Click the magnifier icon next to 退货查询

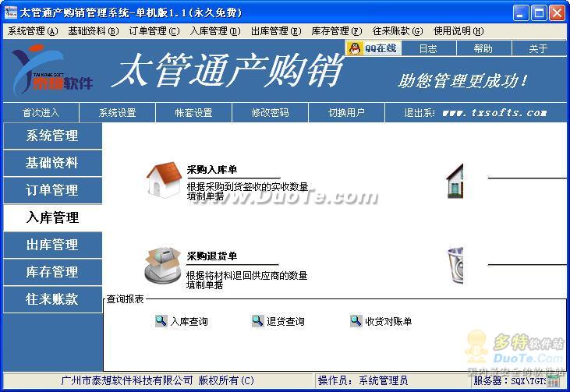click(258, 321)
